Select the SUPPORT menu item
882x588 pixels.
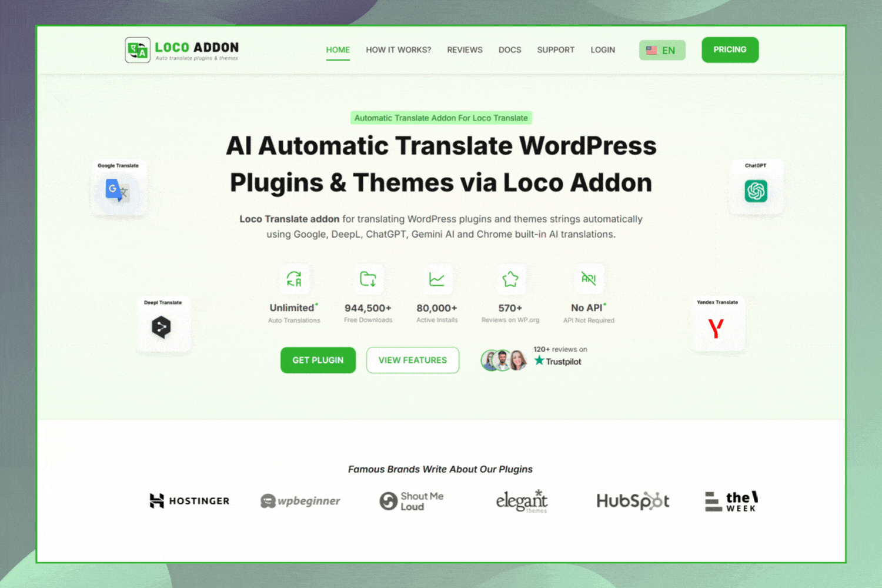tap(555, 50)
